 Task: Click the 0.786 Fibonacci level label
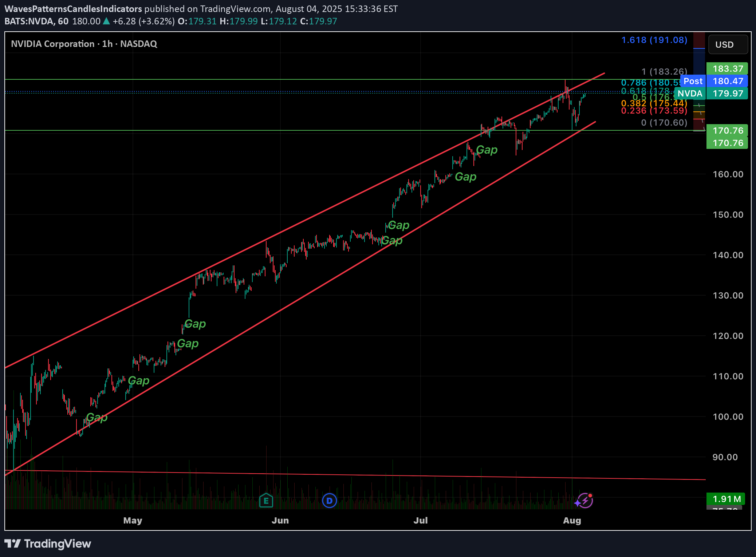650,83
